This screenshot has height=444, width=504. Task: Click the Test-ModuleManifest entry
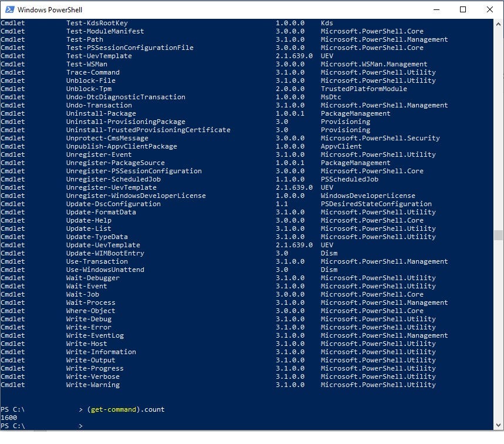[x=105, y=31]
